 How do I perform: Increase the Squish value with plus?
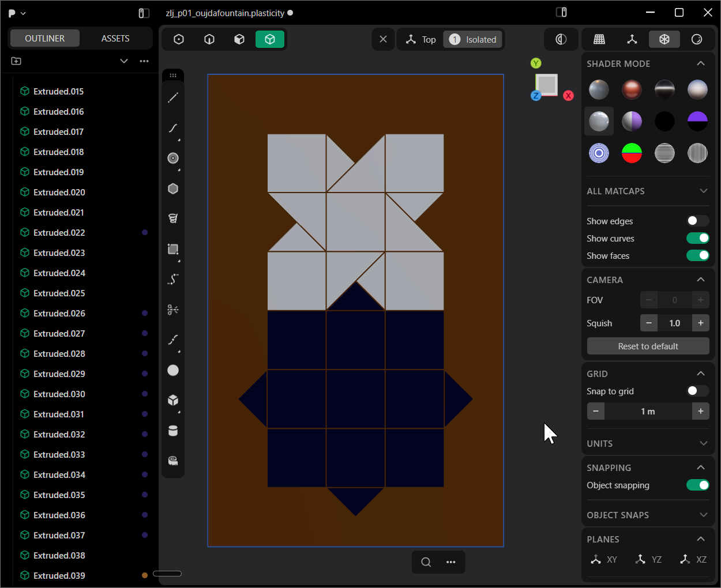coord(701,323)
